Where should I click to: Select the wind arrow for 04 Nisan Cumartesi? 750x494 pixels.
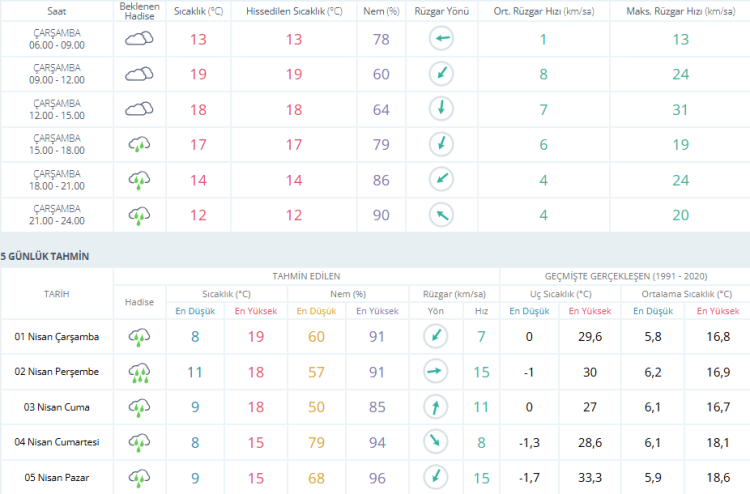click(x=435, y=442)
